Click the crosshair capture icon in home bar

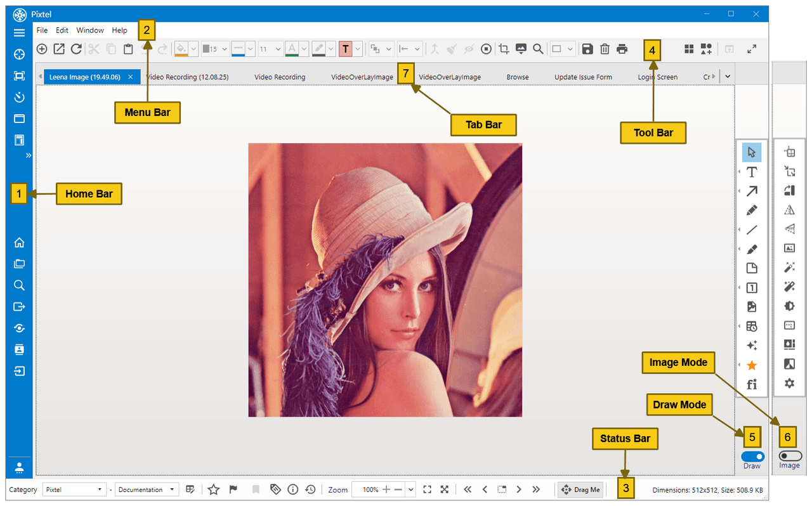coord(19,55)
